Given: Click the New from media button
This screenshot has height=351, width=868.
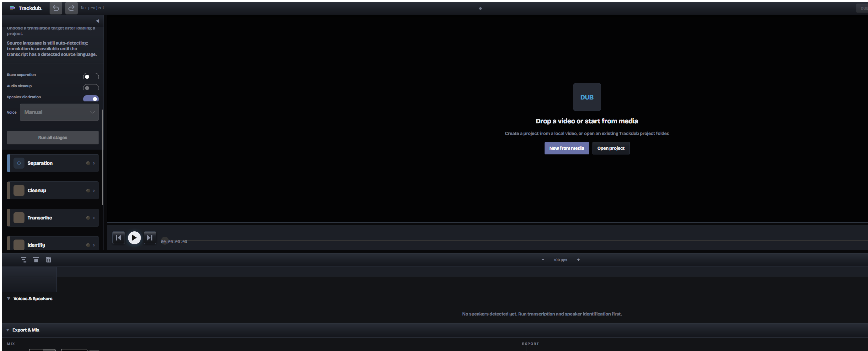Looking at the screenshot, I should (x=567, y=148).
